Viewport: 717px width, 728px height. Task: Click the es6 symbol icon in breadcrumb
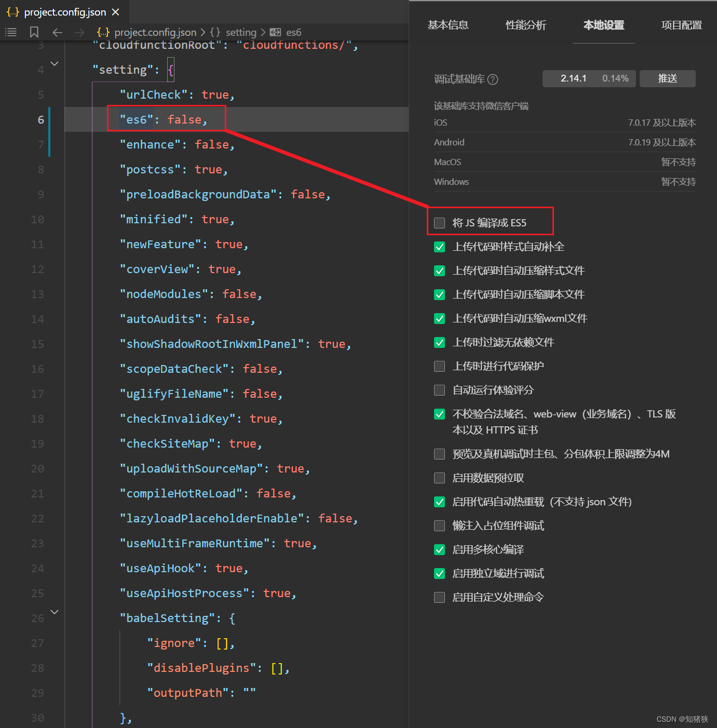click(x=275, y=32)
